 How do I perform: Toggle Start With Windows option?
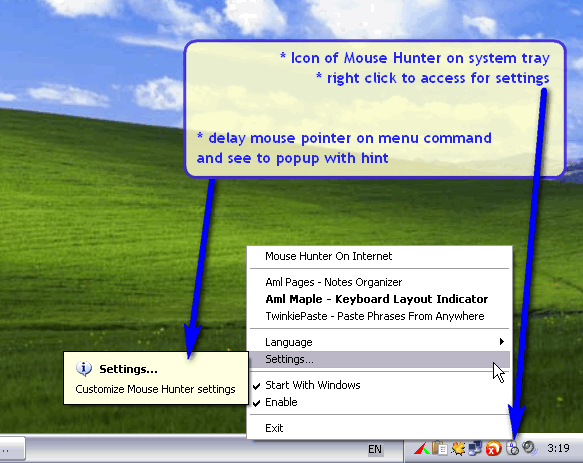(379, 385)
